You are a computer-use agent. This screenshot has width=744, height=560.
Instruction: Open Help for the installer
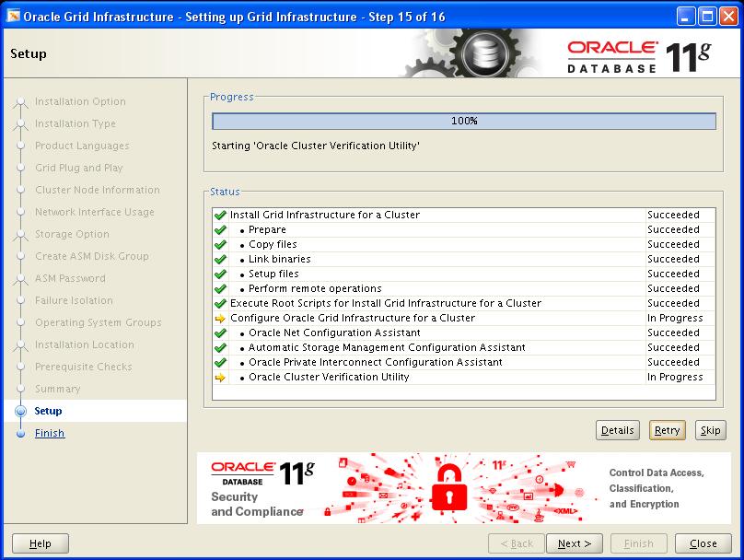(x=41, y=543)
